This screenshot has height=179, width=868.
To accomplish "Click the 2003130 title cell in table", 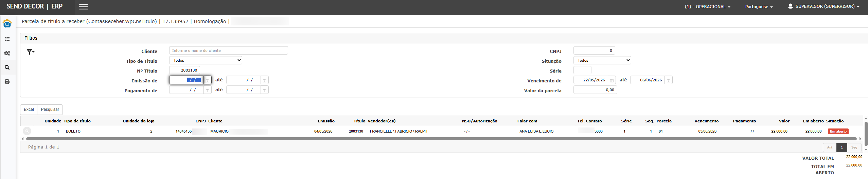I will [x=356, y=131].
